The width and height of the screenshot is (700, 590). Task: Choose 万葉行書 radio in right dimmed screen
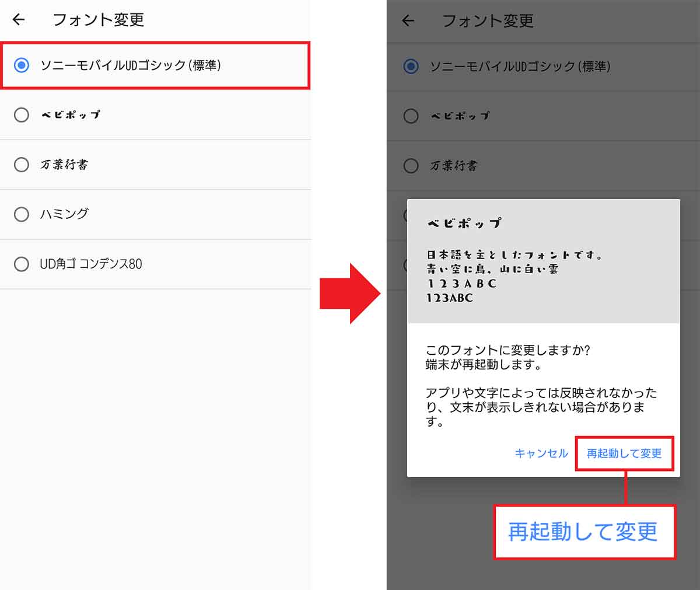411,166
